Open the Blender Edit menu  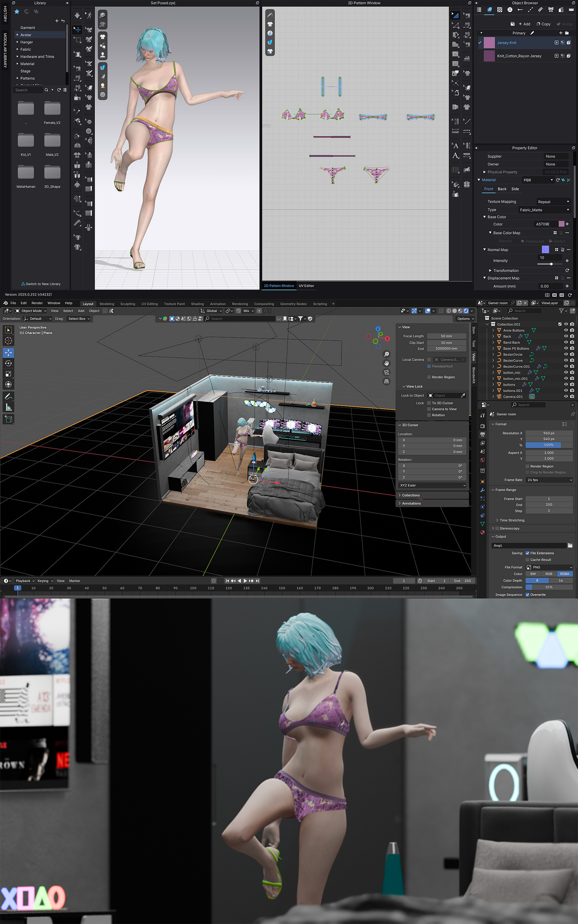click(23, 303)
